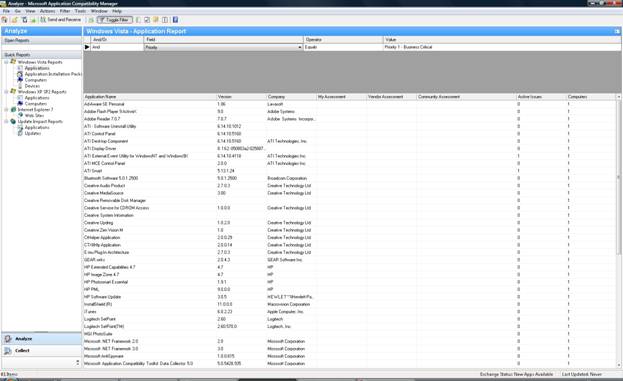
Task: Sort by the Version column header
Action: [241, 97]
